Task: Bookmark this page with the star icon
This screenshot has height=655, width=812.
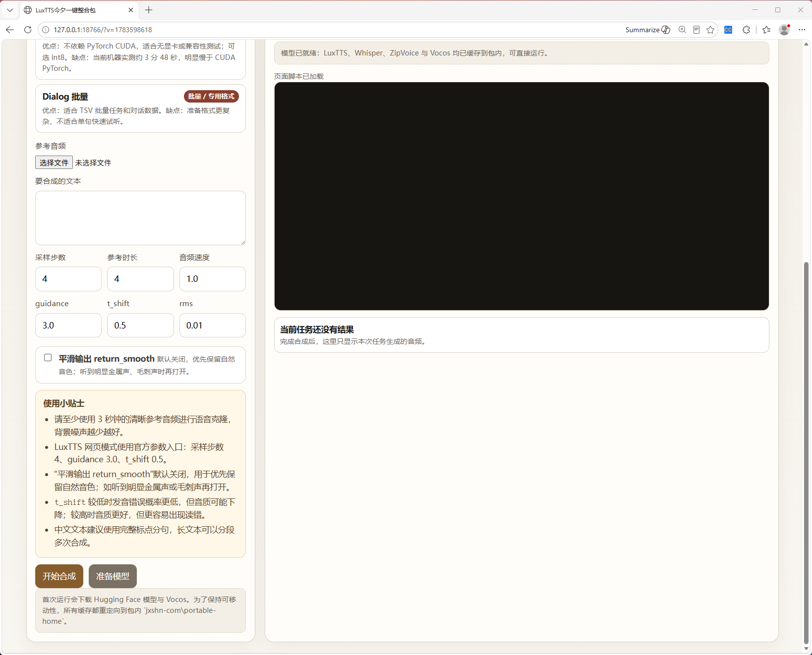Action: pos(710,30)
